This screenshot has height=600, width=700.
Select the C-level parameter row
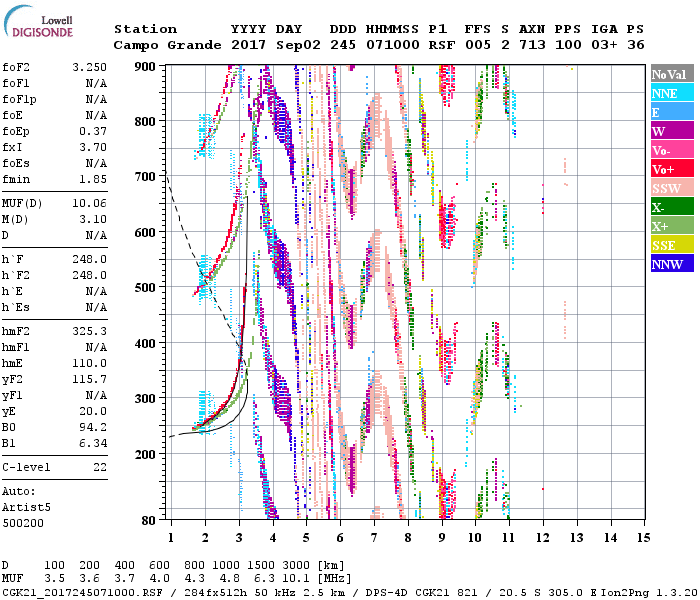(x=55, y=468)
